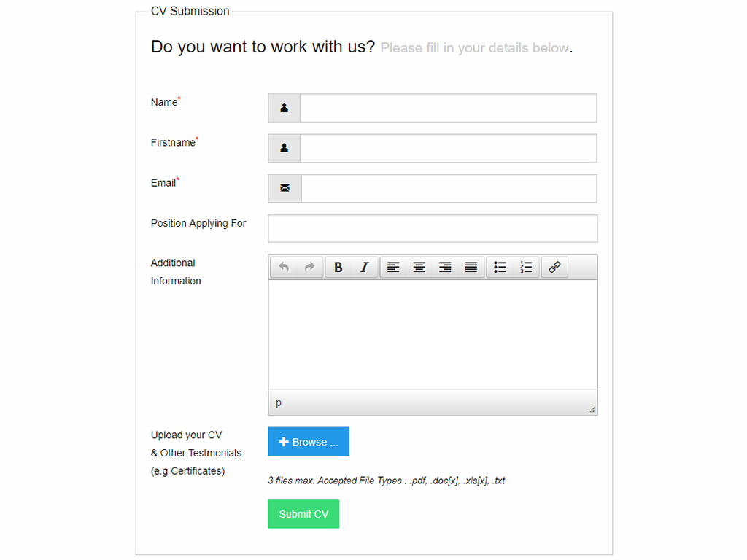The height and width of the screenshot is (560, 747).
Task: Insert a bulleted list
Action: click(500, 268)
